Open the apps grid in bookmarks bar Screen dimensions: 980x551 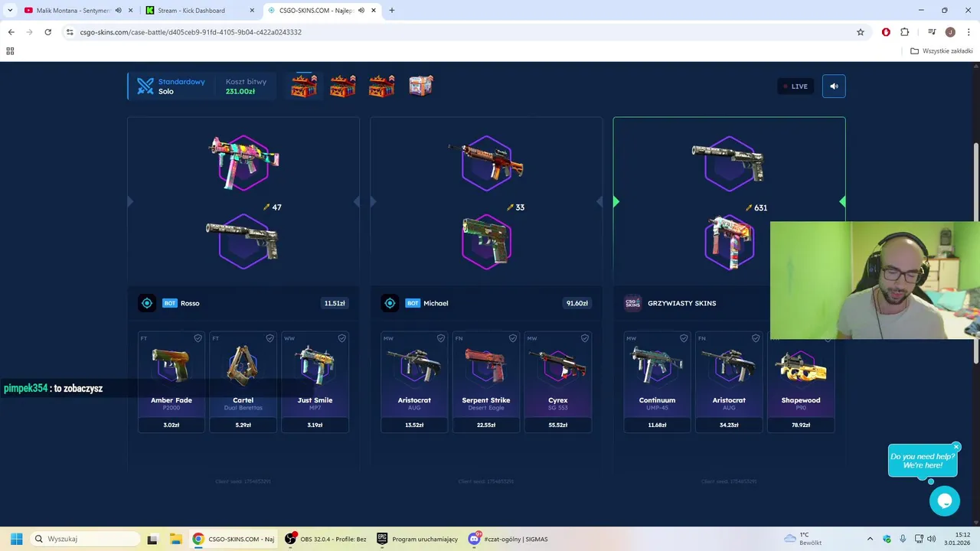click(10, 51)
